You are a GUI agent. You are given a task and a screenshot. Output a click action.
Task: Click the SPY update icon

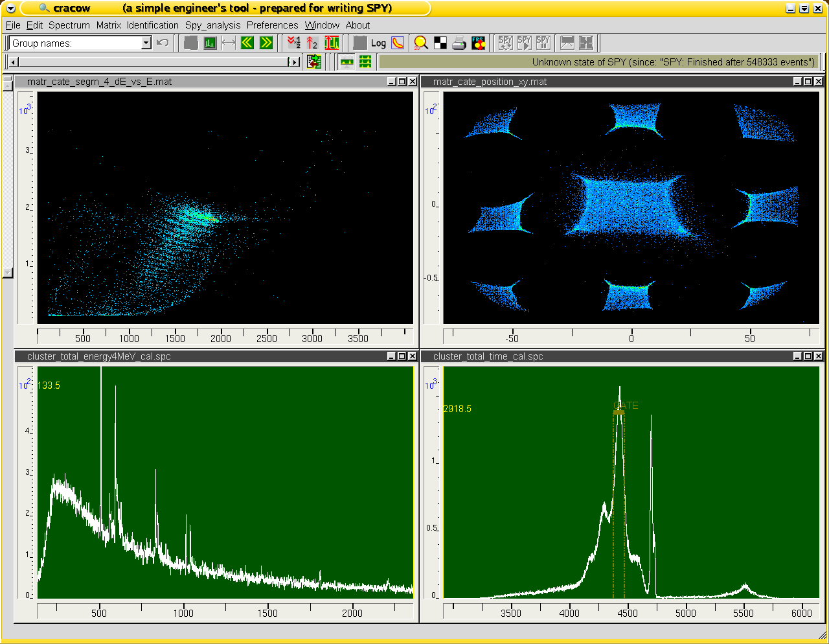[x=506, y=43]
